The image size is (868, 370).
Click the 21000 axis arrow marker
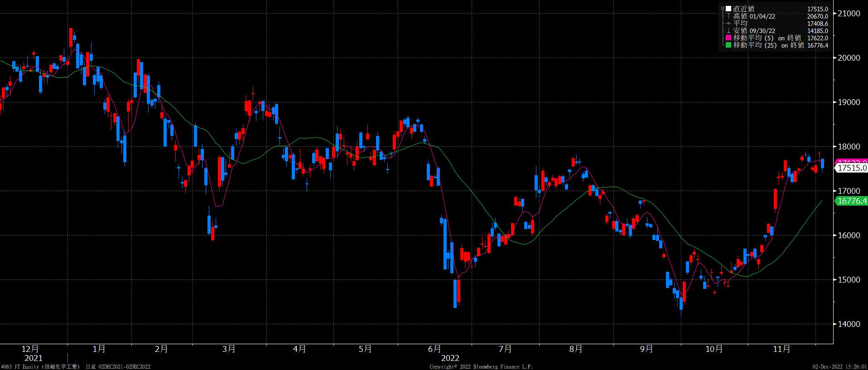(835, 14)
